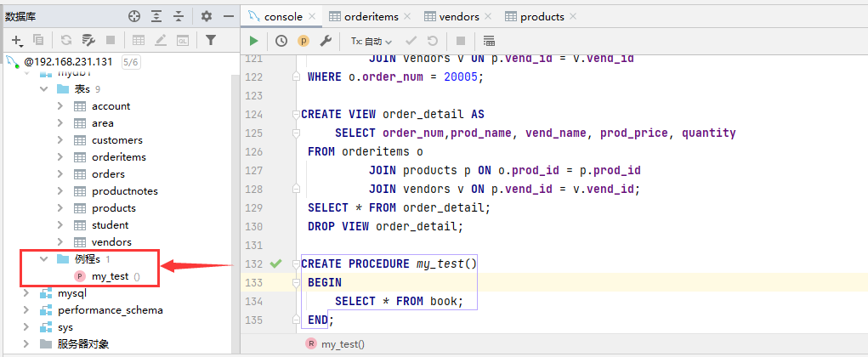868x357 pixels.
Task: Expand all nodes in database panel
Action: [156, 17]
